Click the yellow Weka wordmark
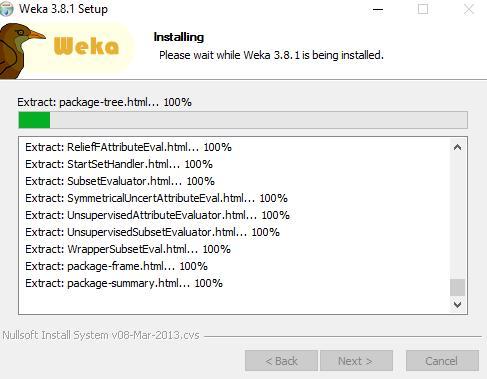The image size is (487, 379). [86, 46]
